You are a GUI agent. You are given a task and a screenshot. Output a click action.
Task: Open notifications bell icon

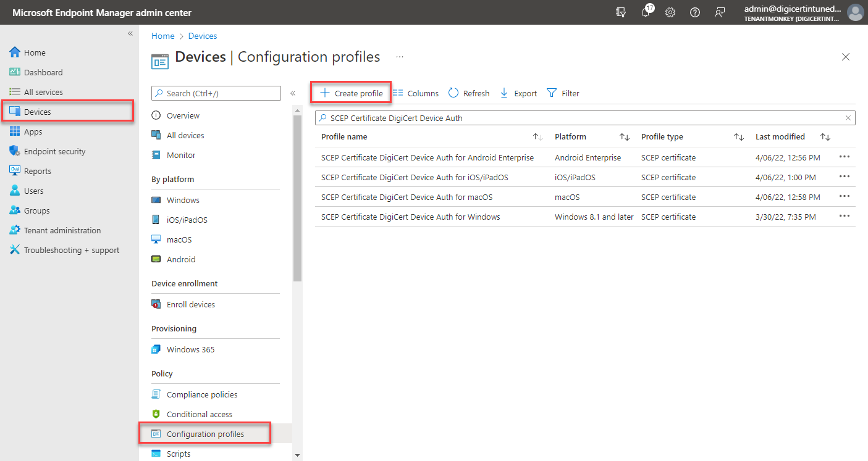click(x=646, y=12)
